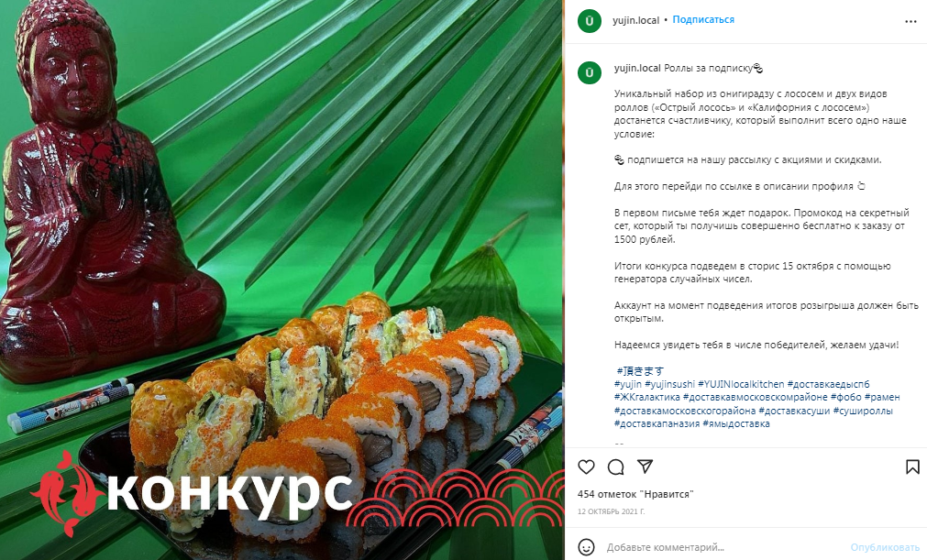Click the sushi contest photo
This screenshot has width=927, height=560.
click(282, 280)
